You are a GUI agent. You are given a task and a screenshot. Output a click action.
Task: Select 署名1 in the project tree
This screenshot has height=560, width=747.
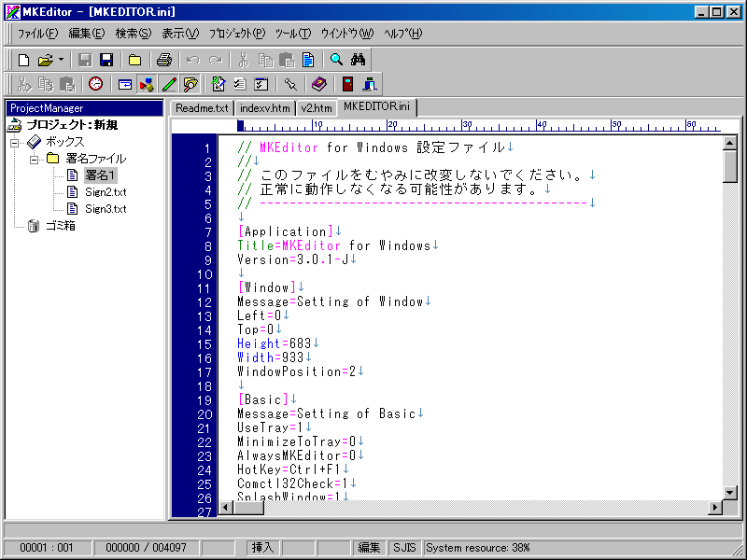[100, 175]
